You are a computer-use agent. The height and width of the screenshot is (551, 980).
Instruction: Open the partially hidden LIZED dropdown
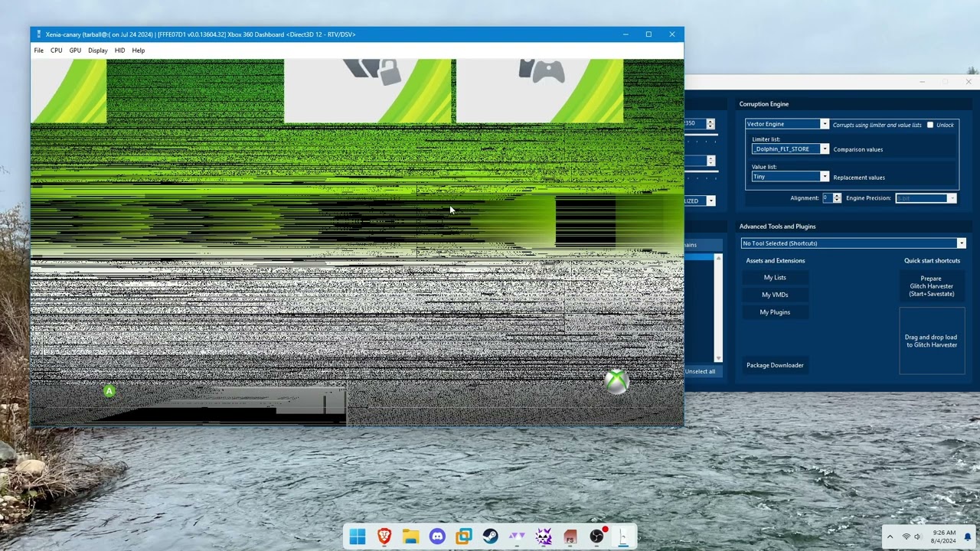pos(701,201)
